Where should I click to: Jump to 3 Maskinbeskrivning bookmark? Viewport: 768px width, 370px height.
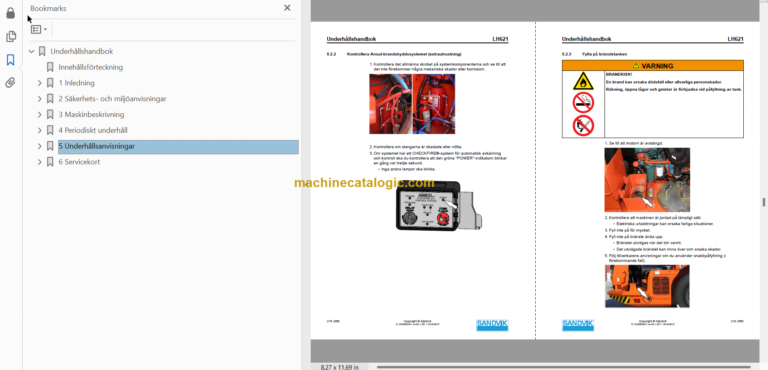coord(91,114)
